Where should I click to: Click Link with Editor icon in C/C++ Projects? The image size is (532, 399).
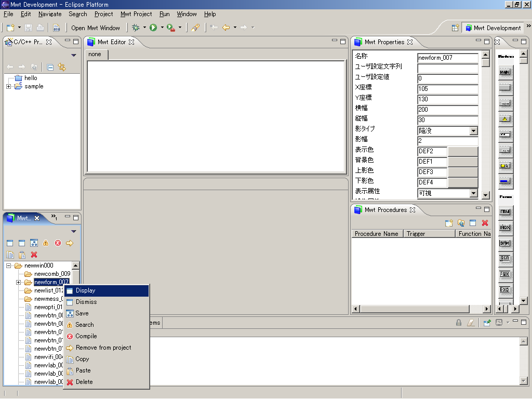tap(62, 67)
